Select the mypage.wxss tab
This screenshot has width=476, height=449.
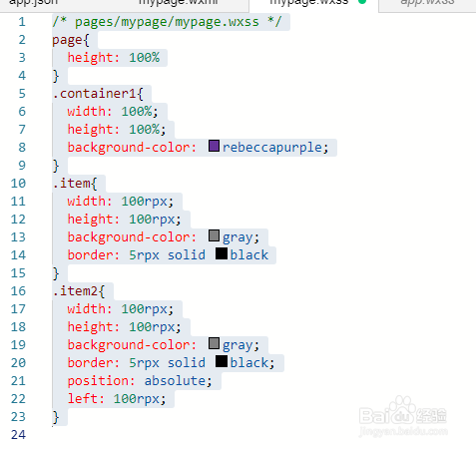(309, 3)
